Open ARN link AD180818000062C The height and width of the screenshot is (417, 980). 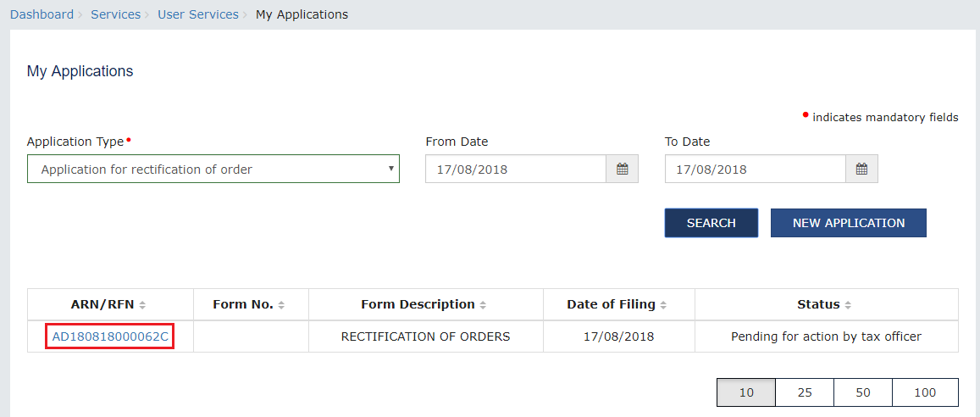click(110, 336)
